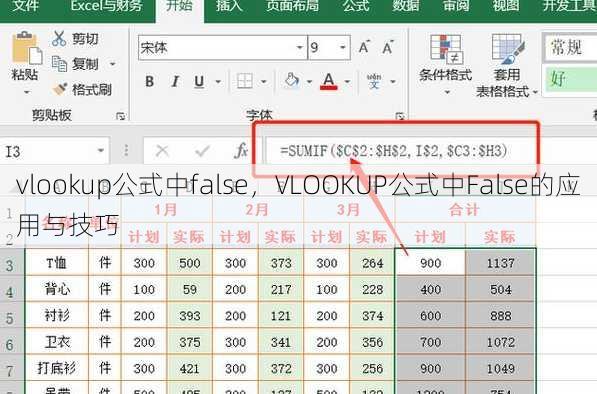
Task: Select cell containing 卫衣
Action: point(56,342)
